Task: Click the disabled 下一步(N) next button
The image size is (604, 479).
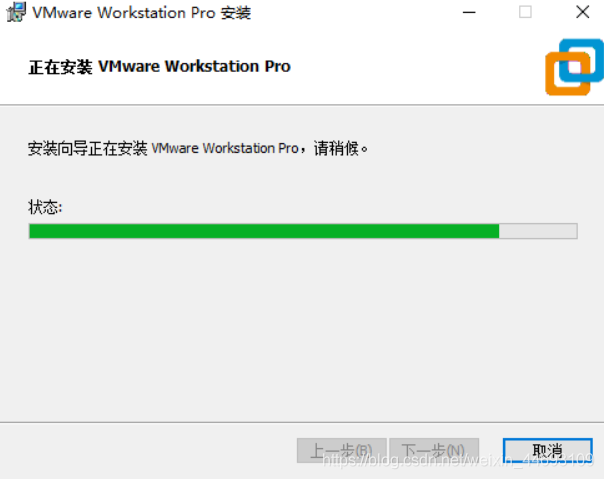Action: click(434, 450)
